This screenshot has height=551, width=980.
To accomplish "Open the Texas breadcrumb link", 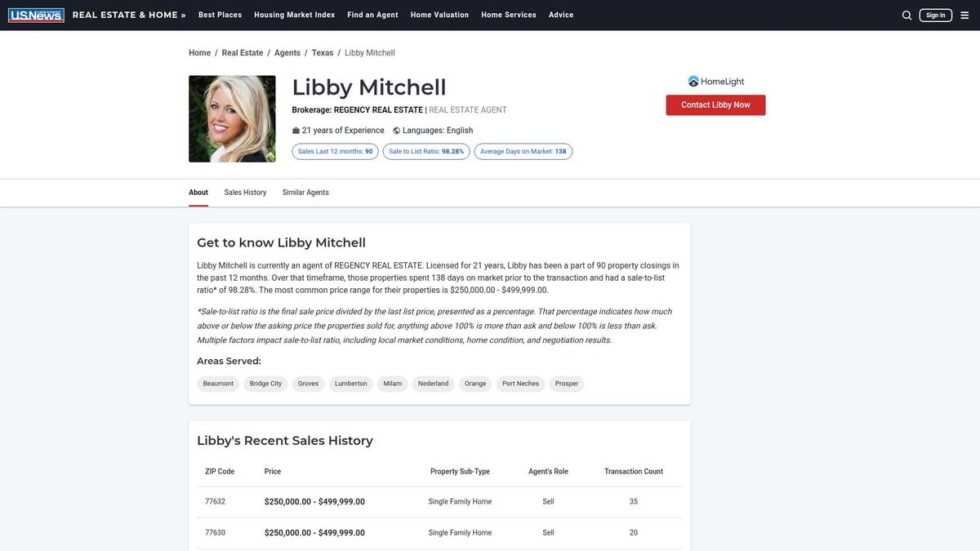I will [x=322, y=52].
